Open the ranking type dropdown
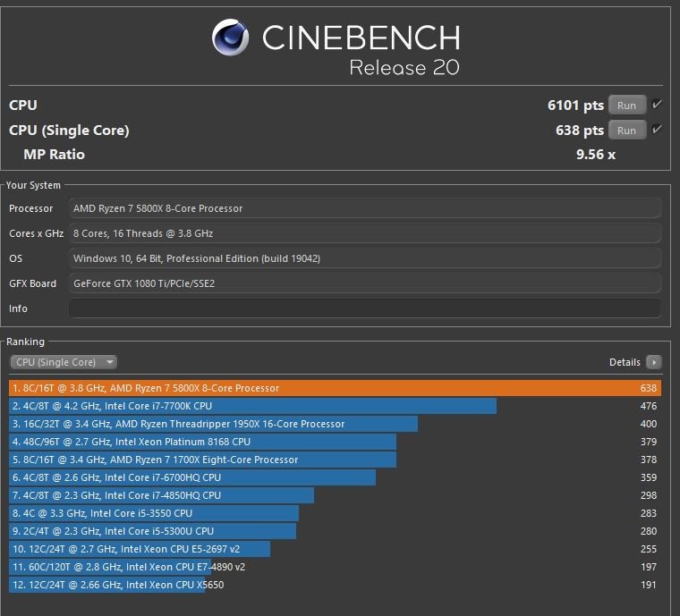 pyautogui.click(x=64, y=362)
